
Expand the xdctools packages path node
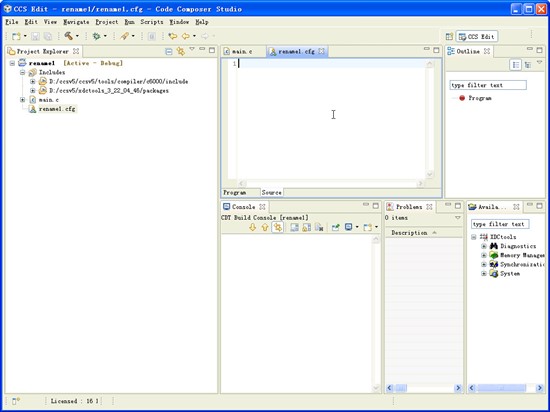pos(33,91)
